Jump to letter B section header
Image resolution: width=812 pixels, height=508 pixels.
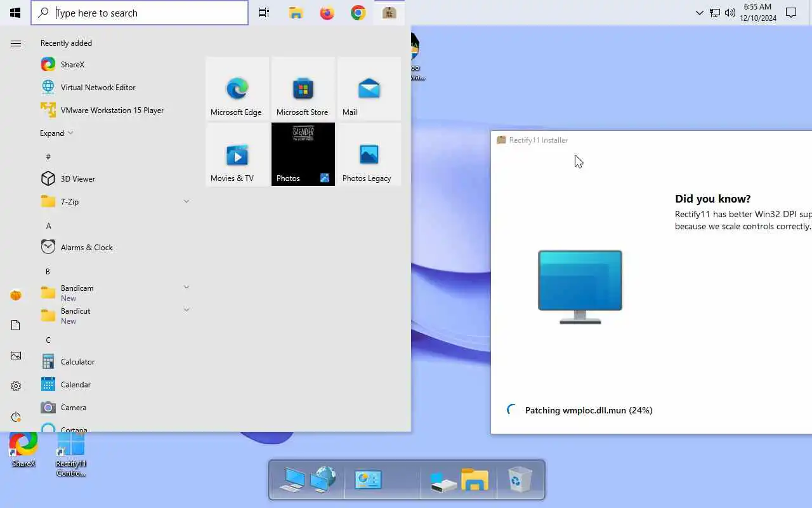click(48, 271)
